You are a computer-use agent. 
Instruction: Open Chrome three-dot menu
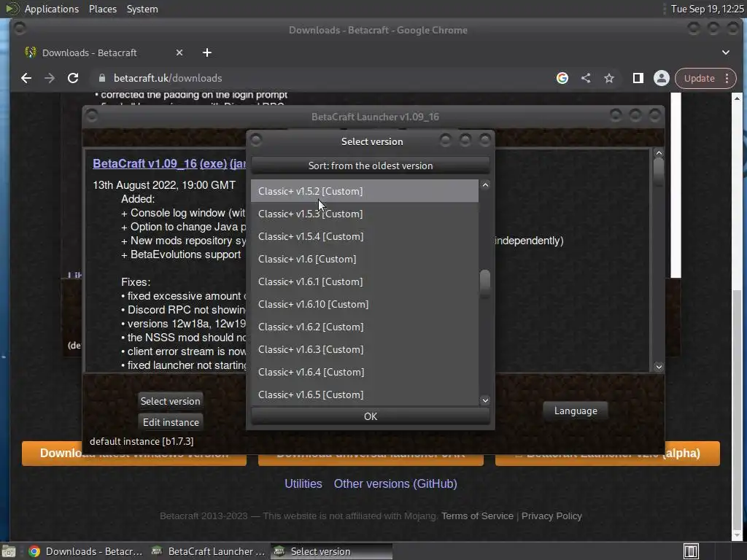727,78
